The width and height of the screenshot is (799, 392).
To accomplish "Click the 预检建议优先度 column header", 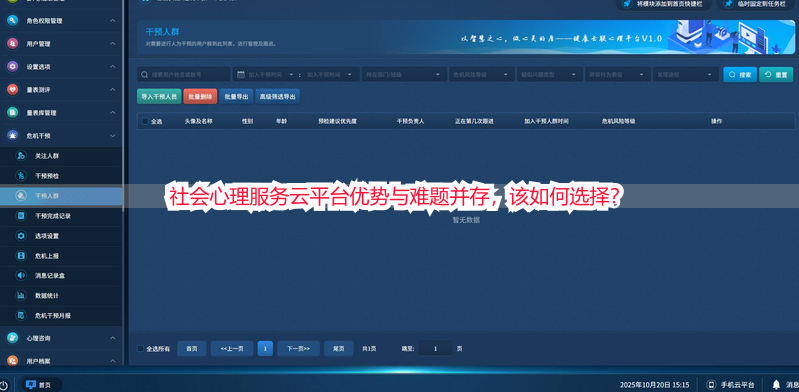I will coord(337,121).
